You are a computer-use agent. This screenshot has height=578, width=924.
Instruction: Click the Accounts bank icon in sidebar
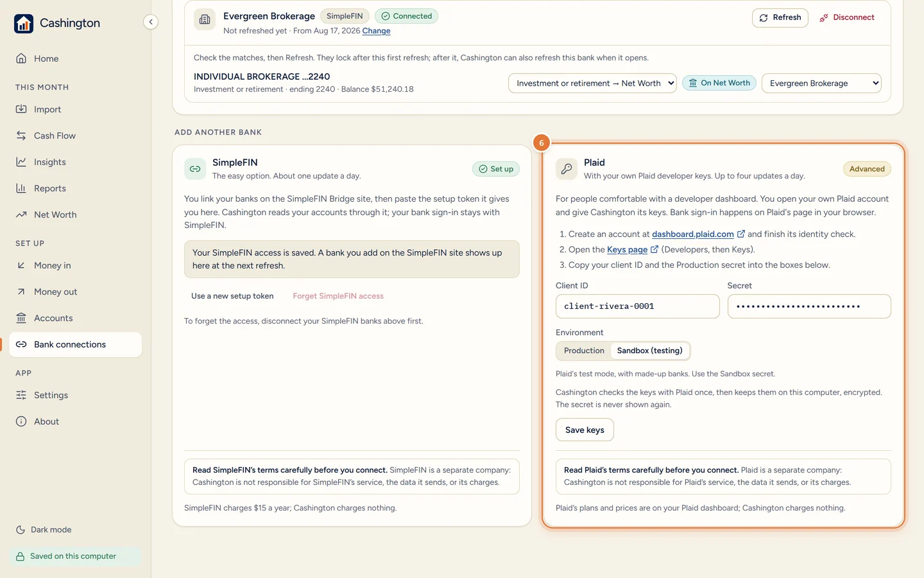(x=21, y=318)
